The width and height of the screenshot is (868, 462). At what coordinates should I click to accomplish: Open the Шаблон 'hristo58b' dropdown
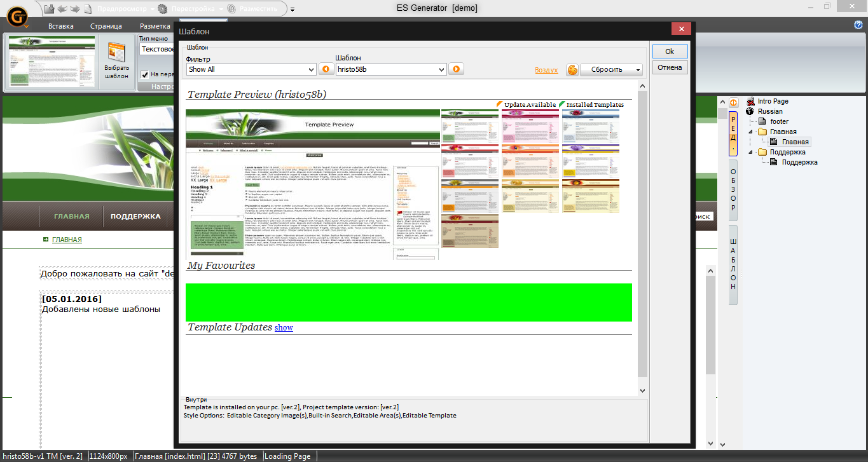(390, 69)
